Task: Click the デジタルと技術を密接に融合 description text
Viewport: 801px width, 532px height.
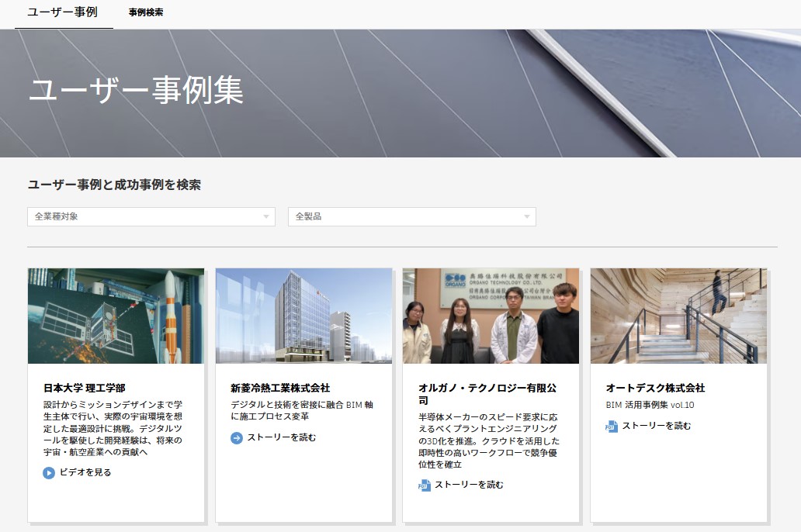Action: coord(301,410)
